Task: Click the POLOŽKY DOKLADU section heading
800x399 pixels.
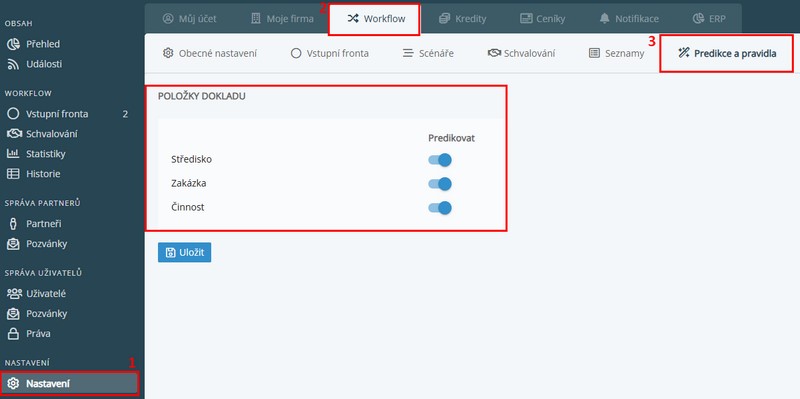Action: 202,96
